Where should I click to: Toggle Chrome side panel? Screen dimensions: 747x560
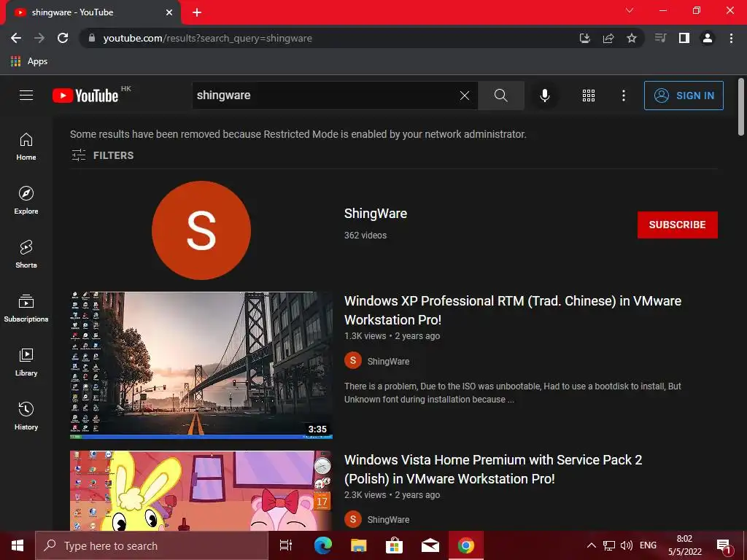pos(684,38)
